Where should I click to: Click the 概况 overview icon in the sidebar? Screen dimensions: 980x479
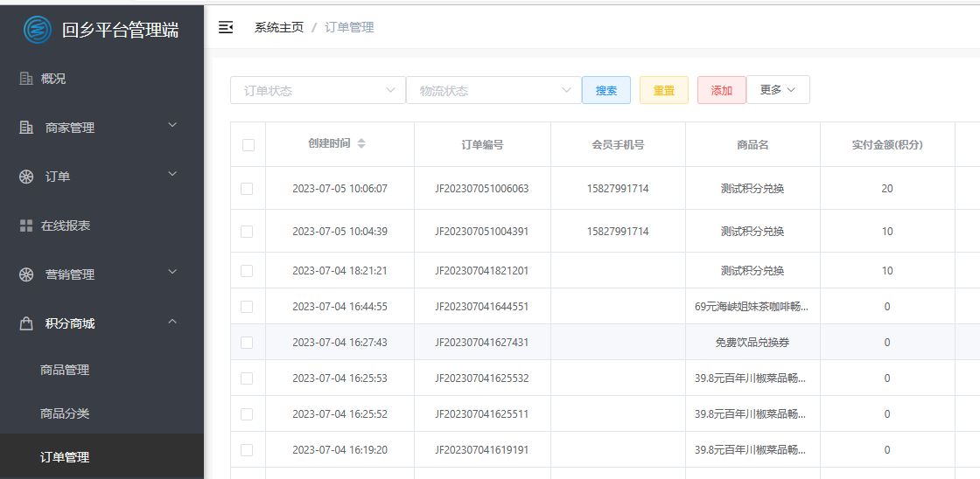pyautogui.click(x=26, y=79)
